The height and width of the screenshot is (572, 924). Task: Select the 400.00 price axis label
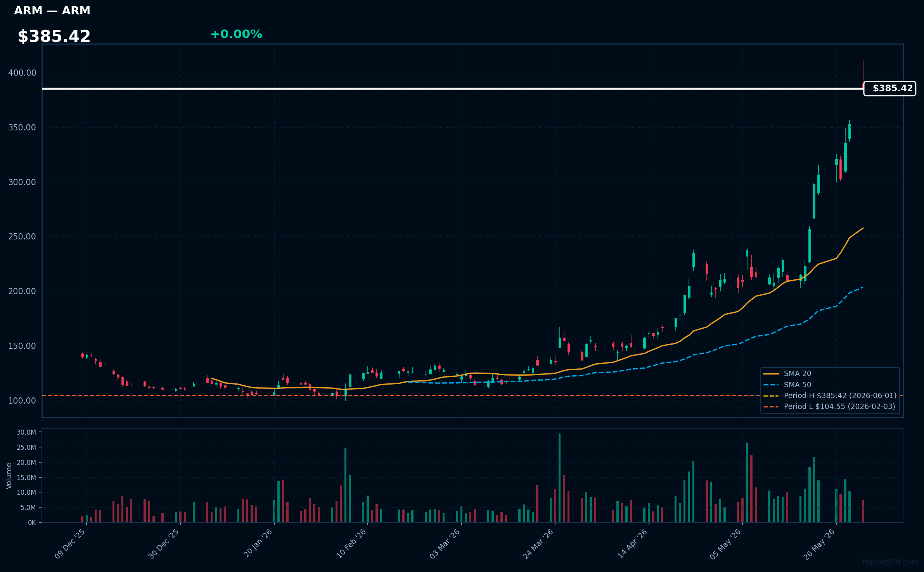pyautogui.click(x=22, y=73)
